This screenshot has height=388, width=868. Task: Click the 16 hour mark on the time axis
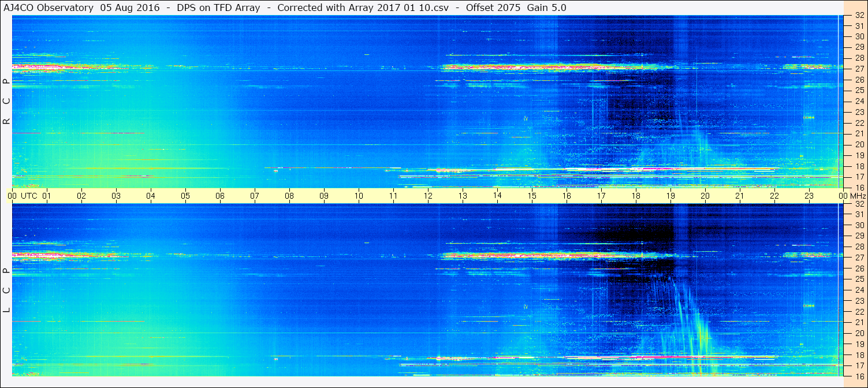(x=567, y=196)
